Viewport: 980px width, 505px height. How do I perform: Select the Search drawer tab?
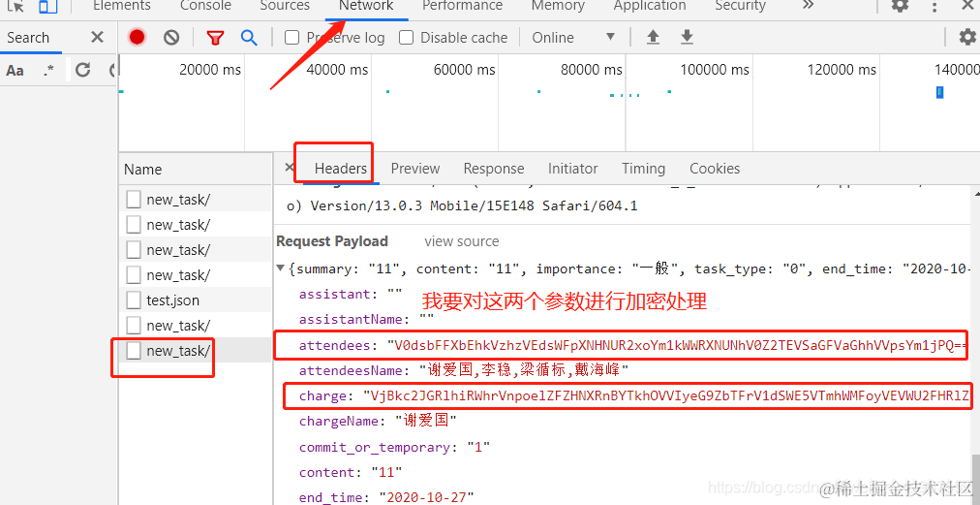[x=28, y=38]
